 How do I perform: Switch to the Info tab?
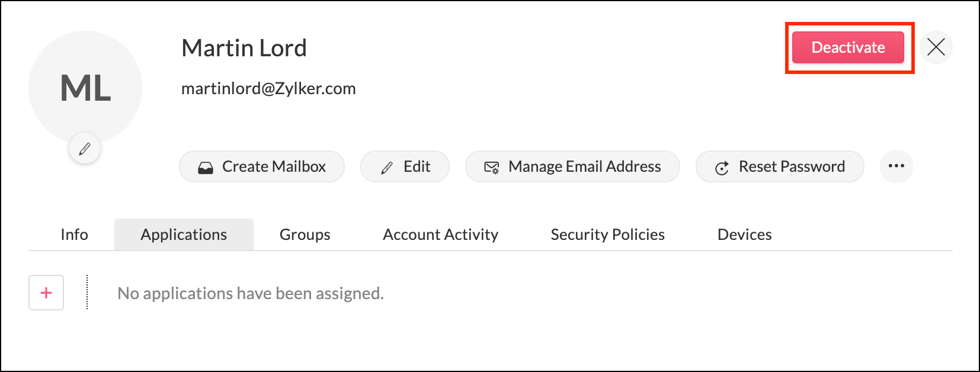click(74, 235)
